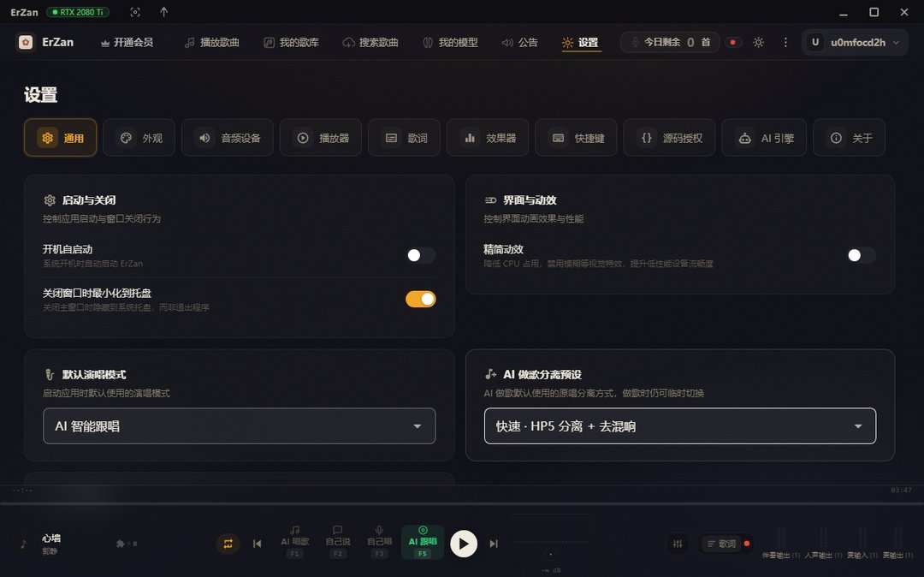Open the 快捷键 settings tab
This screenshot has width=924, height=577.
tap(577, 138)
